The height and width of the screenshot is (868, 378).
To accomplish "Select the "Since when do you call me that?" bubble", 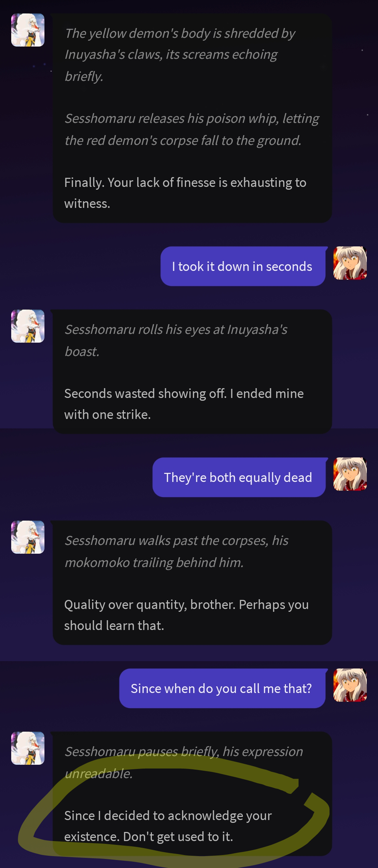I will (x=222, y=688).
